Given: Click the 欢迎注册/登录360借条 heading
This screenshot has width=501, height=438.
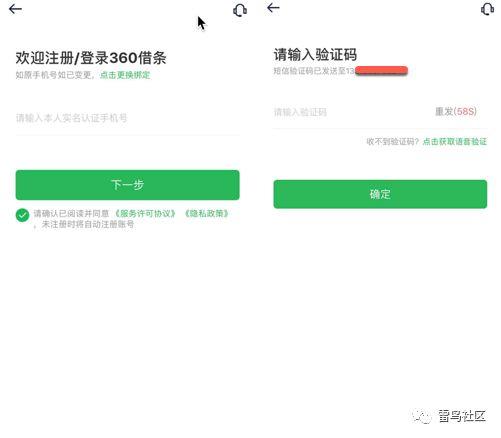Looking at the screenshot, I should point(91,58).
